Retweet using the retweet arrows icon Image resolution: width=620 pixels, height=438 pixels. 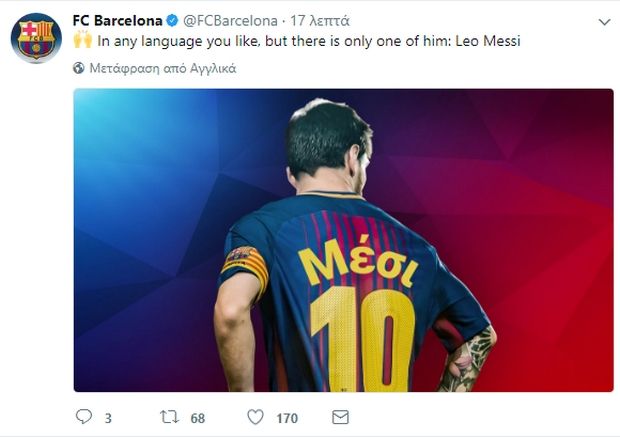(170, 416)
